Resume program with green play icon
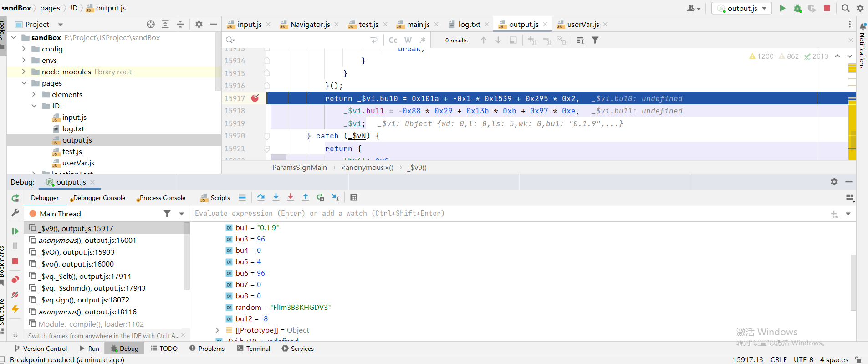The height and width of the screenshot is (364, 868). tap(15, 231)
